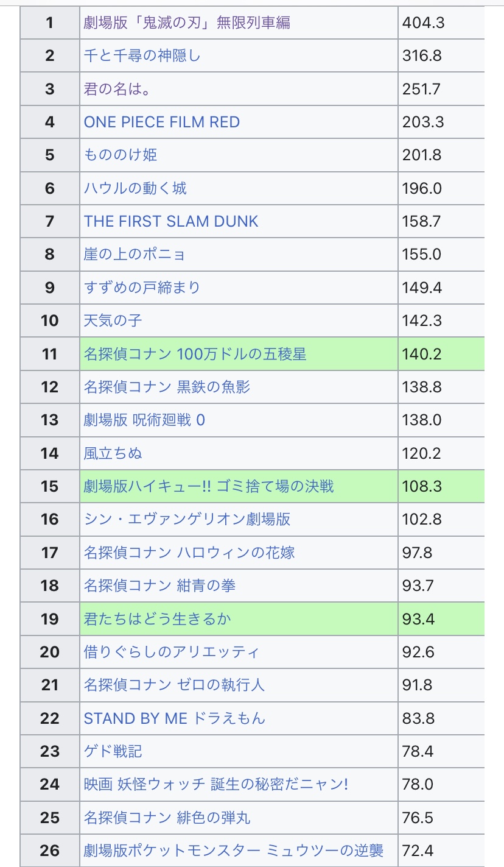Open the 風立ちぬ link
This screenshot has width=504, height=867.
[x=113, y=453]
